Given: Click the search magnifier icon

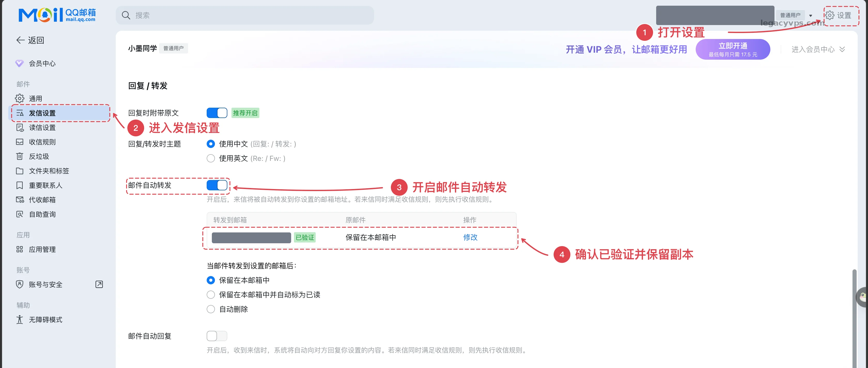Looking at the screenshot, I should [126, 15].
